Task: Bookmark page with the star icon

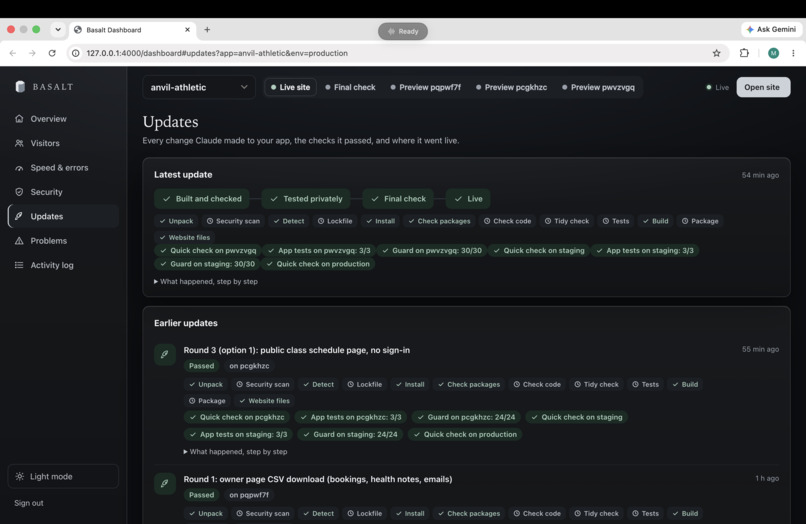Action: [717, 53]
